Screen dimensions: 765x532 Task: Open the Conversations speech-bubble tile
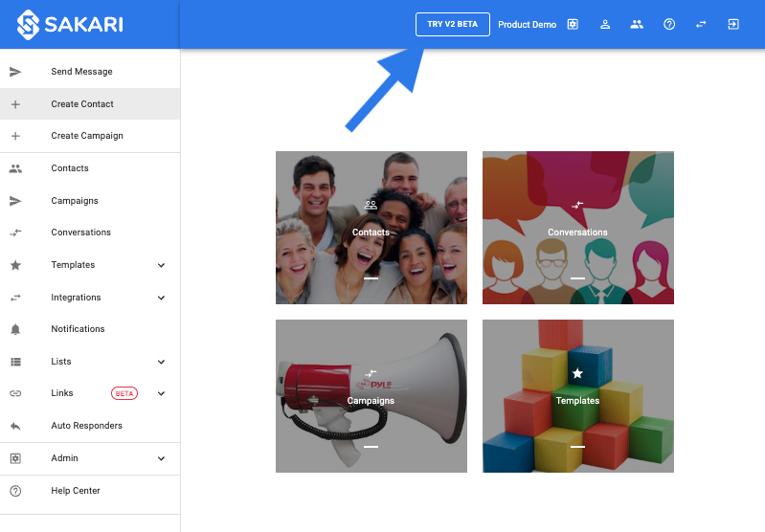click(578, 228)
